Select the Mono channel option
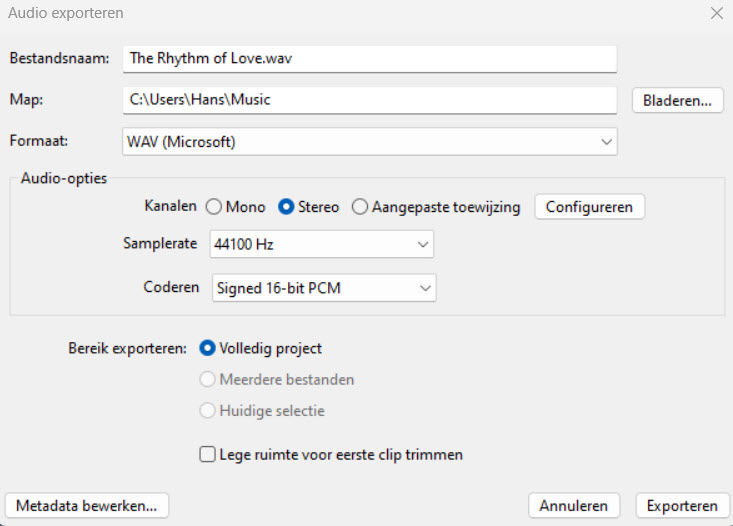The height and width of the screenshot is (526, 733). point(213,207)
